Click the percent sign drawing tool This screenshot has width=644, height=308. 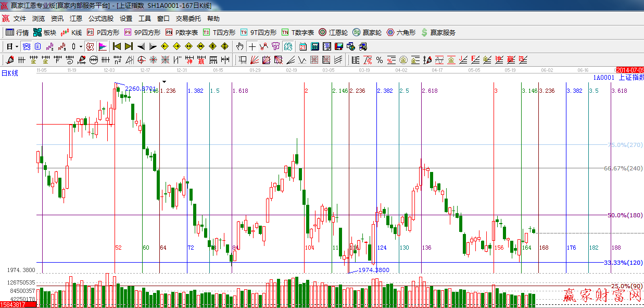point(380,60)
